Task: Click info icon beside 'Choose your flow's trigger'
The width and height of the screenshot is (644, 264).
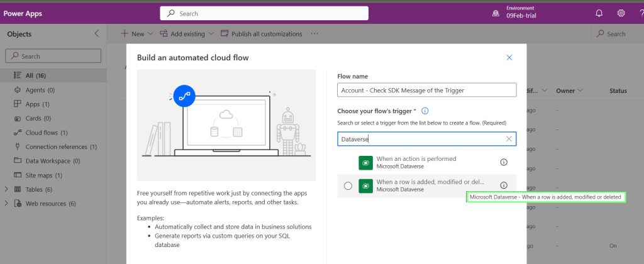Action: pos(425,111)
